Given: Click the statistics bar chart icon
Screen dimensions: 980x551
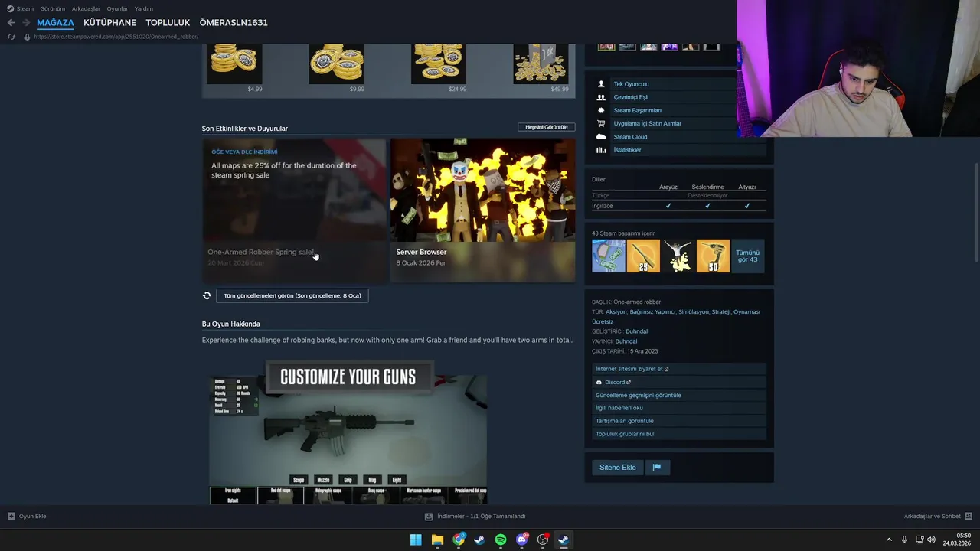Looking at the screenshot, I should coord(601,150).
